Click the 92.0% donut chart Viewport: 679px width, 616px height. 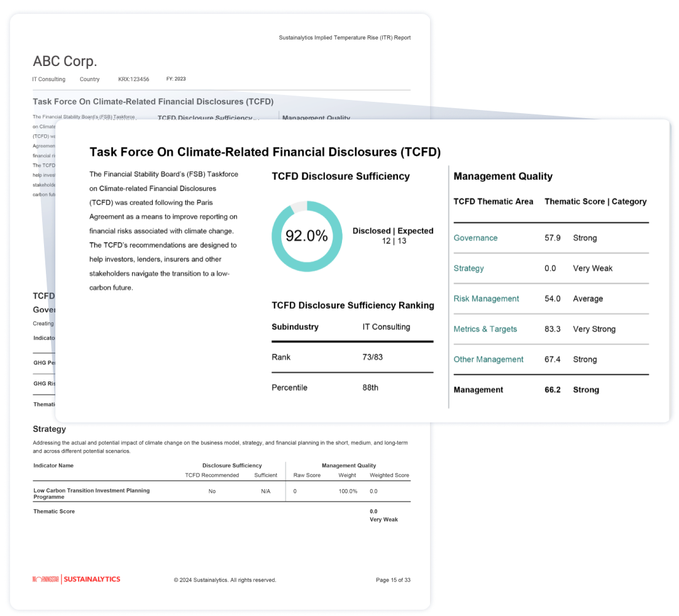tap(307, 236)
